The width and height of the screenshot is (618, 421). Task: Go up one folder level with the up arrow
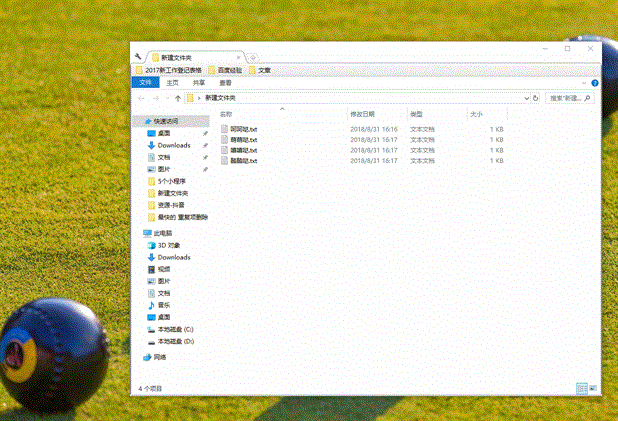[x=178, y=98]
